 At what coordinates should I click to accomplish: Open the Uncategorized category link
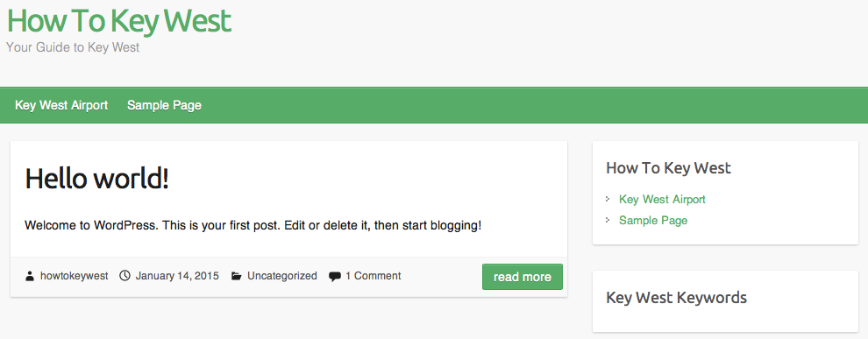(x=282, y=275)
